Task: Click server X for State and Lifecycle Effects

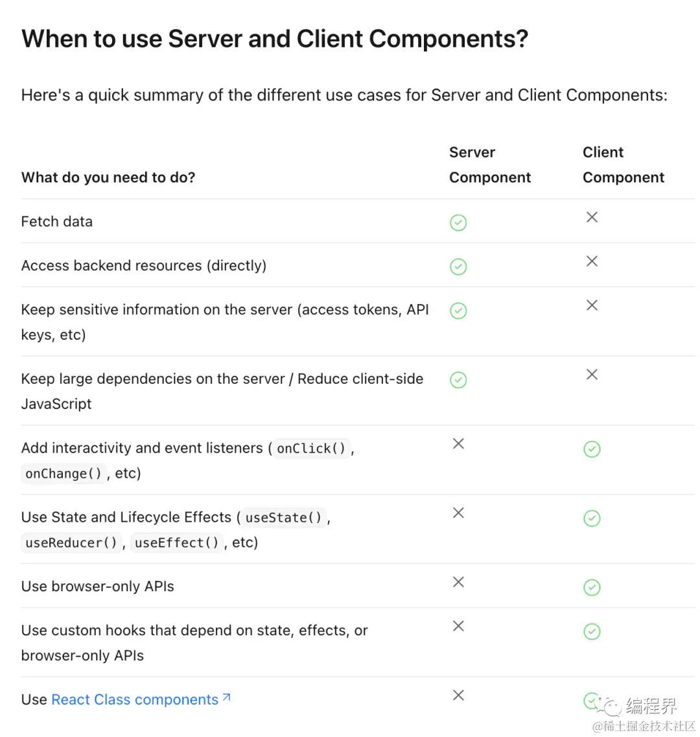Action: 458,512
